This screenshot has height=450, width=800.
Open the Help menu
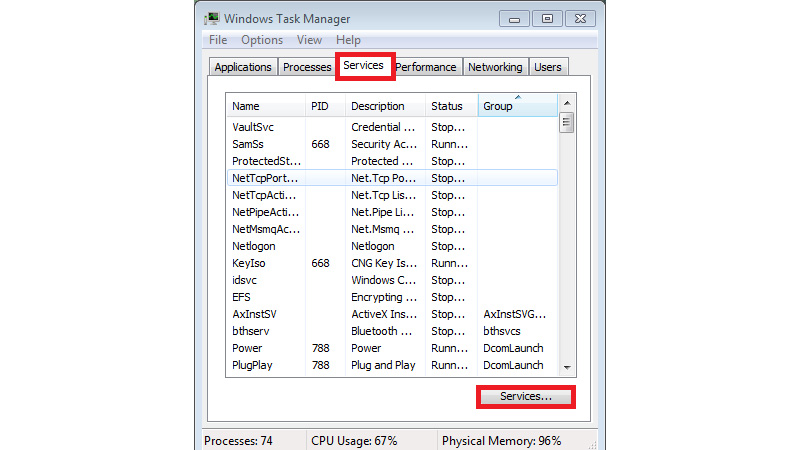click(348, 40)
